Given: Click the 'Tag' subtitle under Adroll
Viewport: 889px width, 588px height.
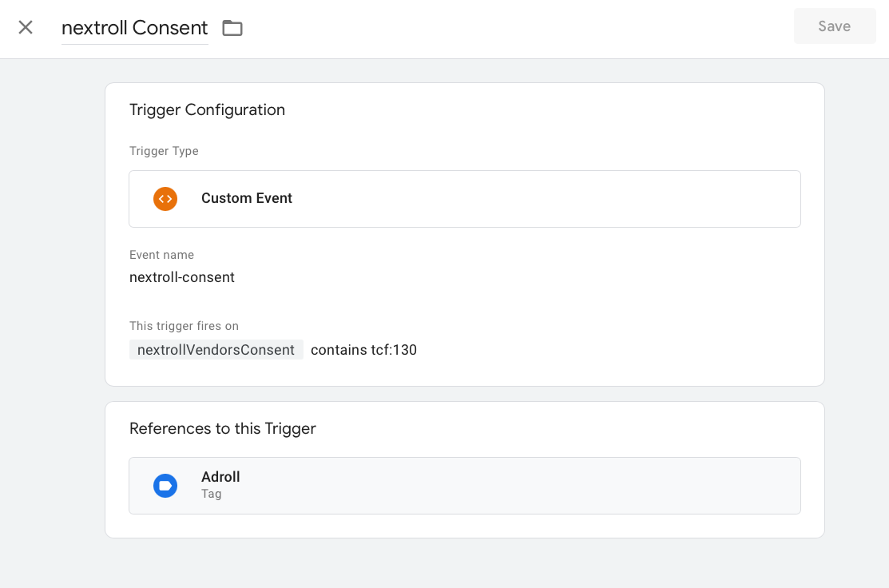Looking at the screenshot, I should pyautogui.click(x=211, y=495).
